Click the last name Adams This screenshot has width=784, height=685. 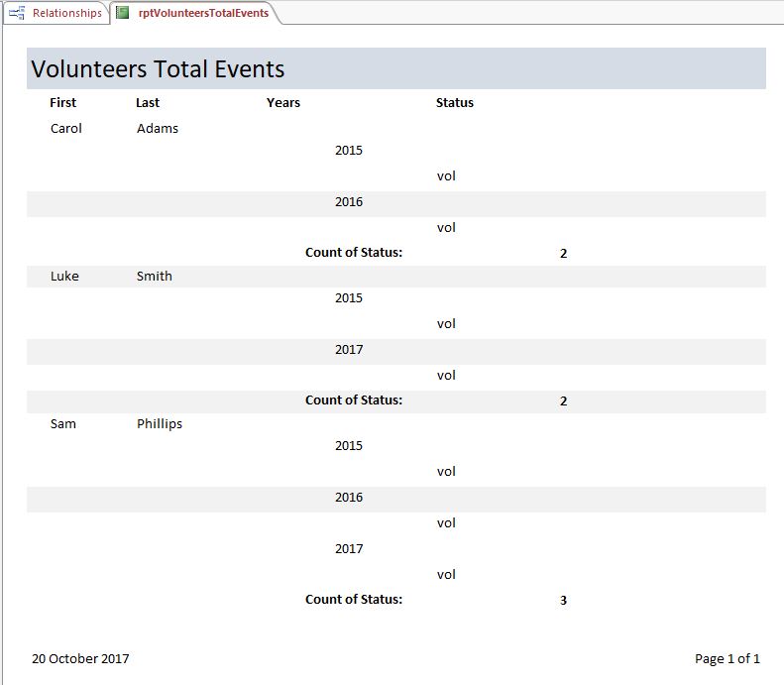click(x=158, y=128)
